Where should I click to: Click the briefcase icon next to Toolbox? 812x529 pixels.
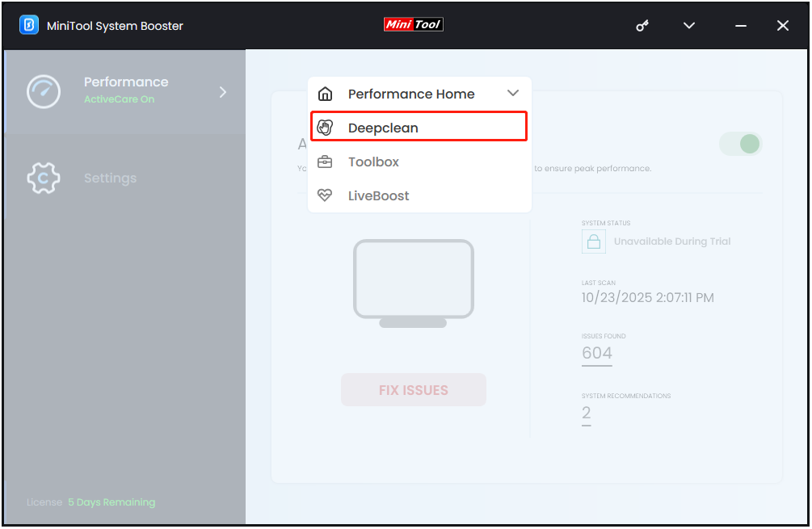coord(325,161)
